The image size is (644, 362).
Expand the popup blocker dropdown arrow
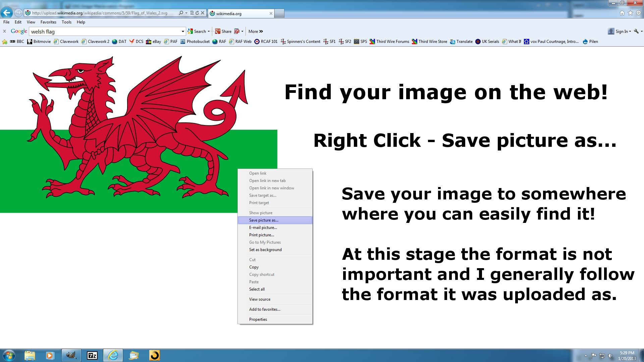242,32
